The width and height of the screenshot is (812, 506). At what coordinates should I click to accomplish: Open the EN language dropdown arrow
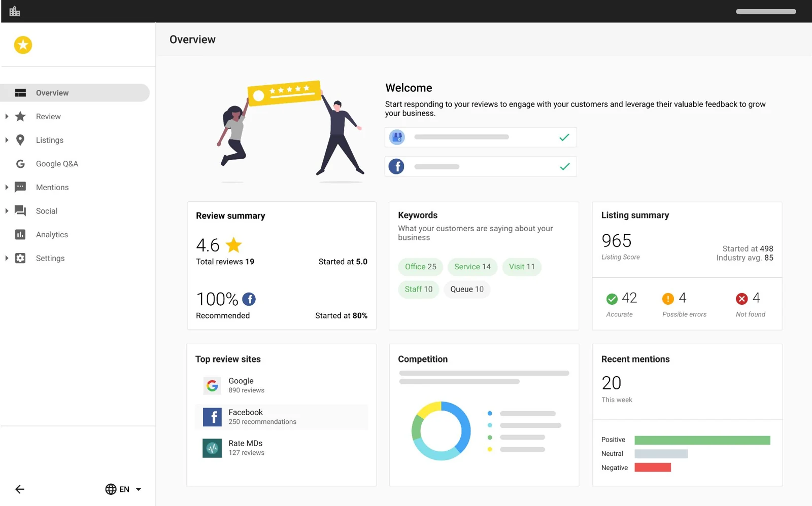(x=139, y=489)
